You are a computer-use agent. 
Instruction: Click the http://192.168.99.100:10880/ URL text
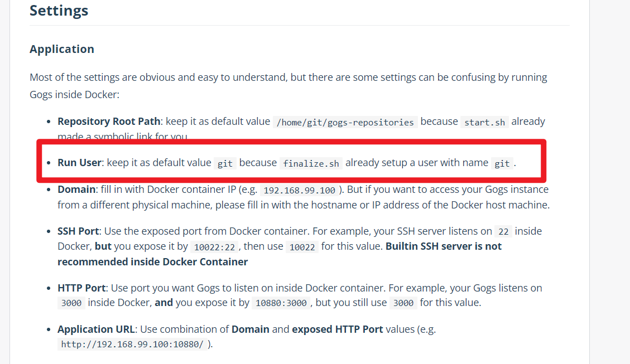click(x=132, y=344)
